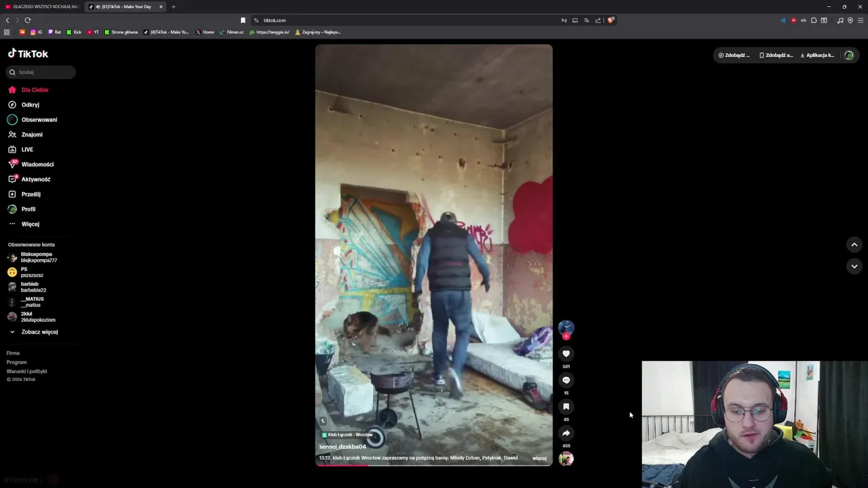
Task: Open the Aktywność notifications
Action: pos(29,179)
